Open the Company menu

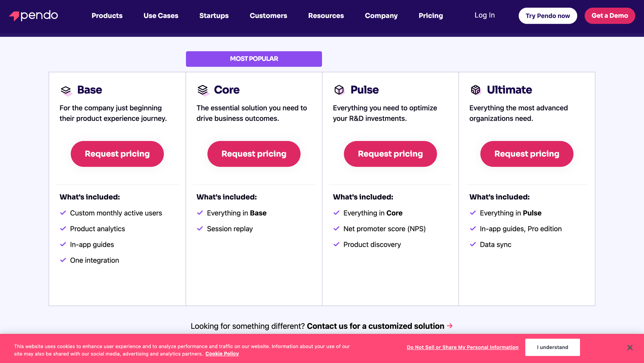click(x=381, y=16)
